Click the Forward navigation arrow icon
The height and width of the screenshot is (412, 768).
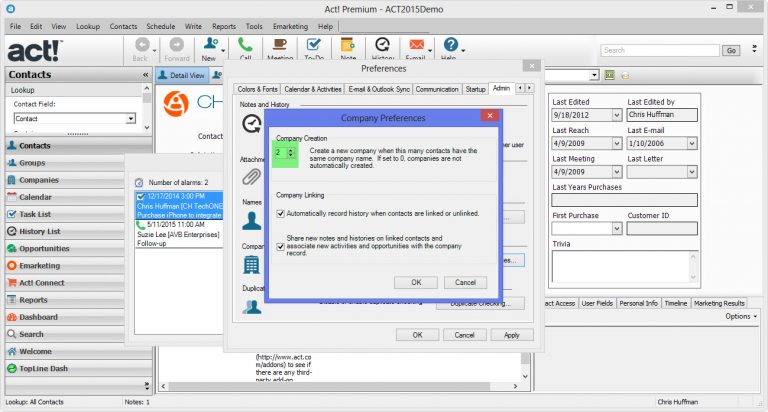177,45
